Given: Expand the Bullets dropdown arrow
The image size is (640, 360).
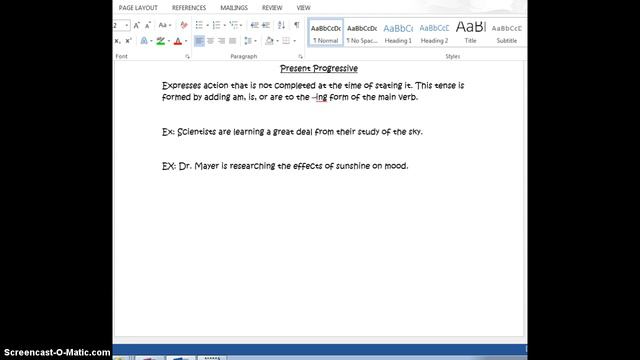Looking at the screenshot, I should [207, 25].
